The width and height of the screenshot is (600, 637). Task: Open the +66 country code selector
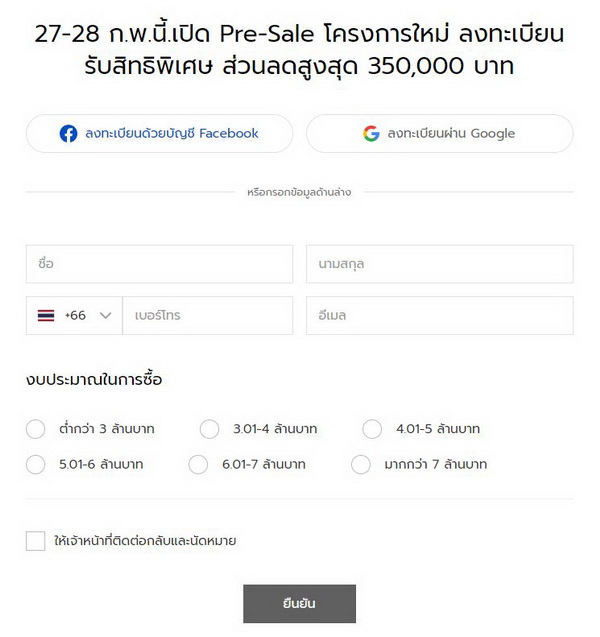pos(74,316)
